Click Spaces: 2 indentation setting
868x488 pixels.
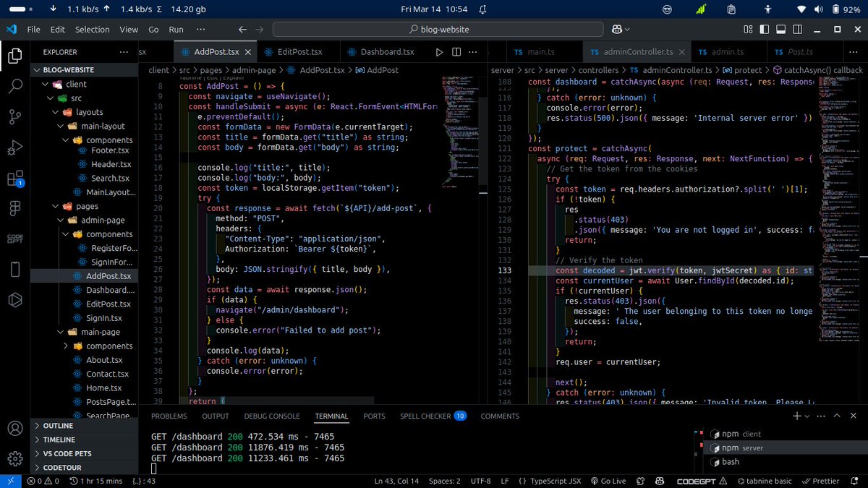click(444, 481)
